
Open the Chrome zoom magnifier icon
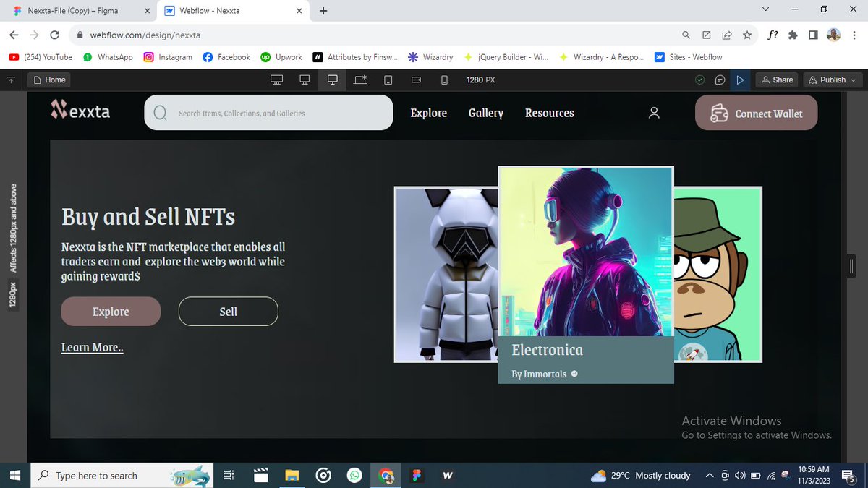click(x=686, y=35)
